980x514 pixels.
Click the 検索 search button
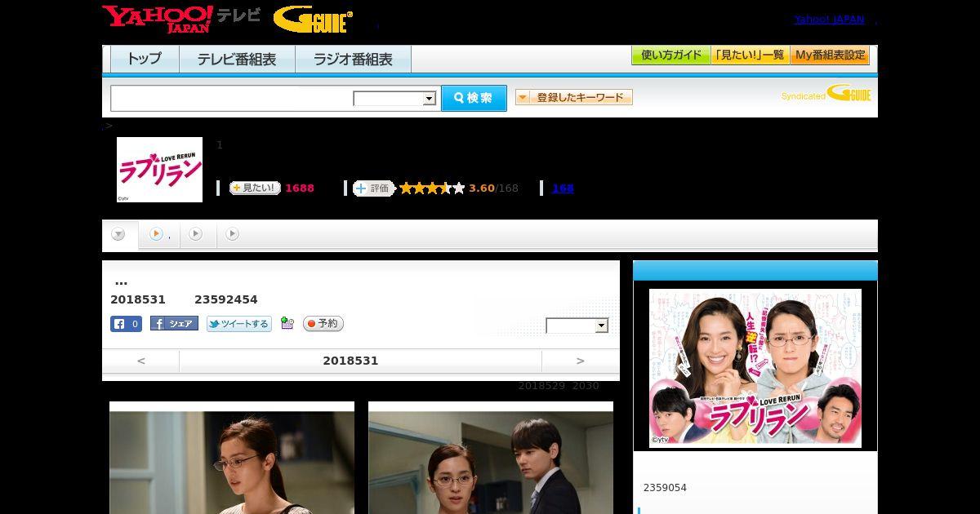[474, 98]
